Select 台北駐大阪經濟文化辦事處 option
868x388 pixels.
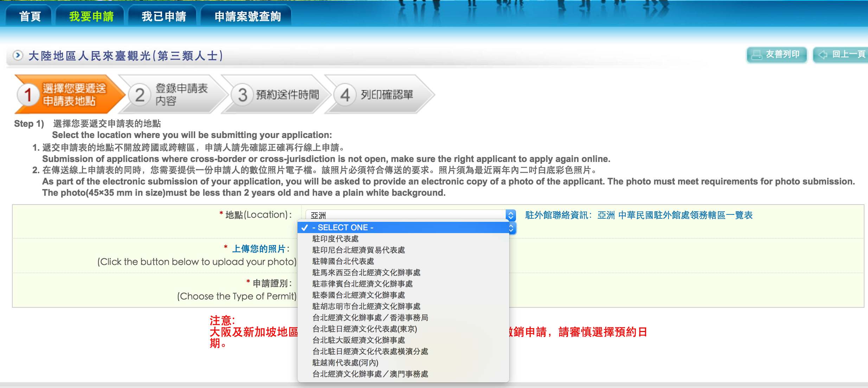pos(358,340)
